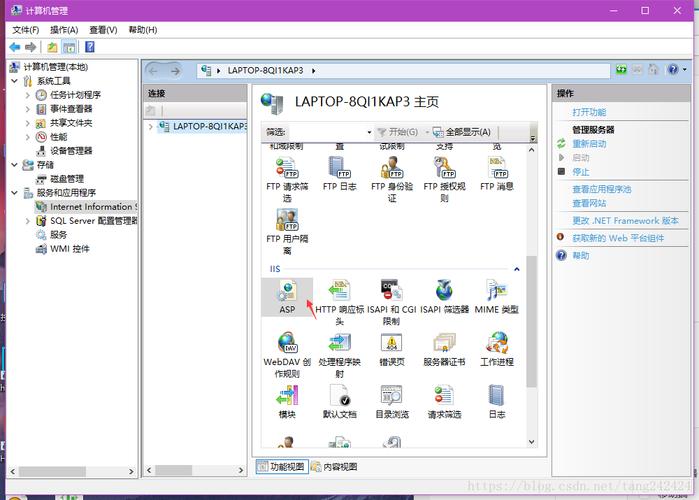Click the toolbar help icon
This screenshot has height=500, width=699.
coord(90,47)
